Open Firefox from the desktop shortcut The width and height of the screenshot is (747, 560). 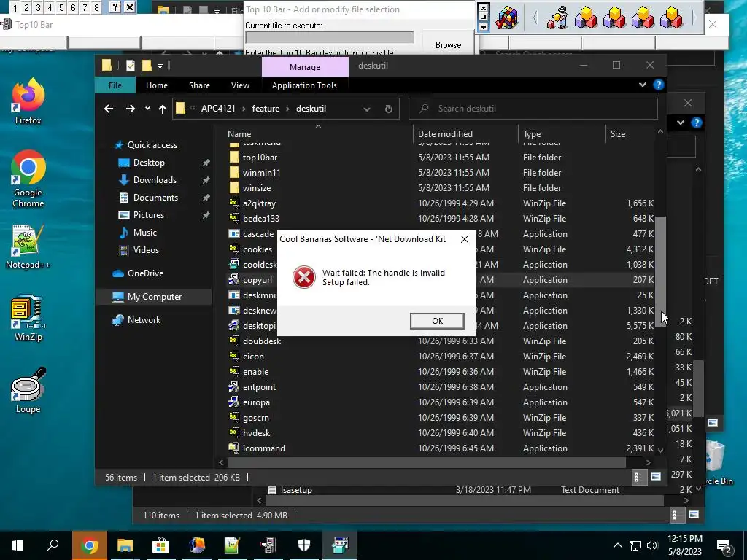[28, 101]
